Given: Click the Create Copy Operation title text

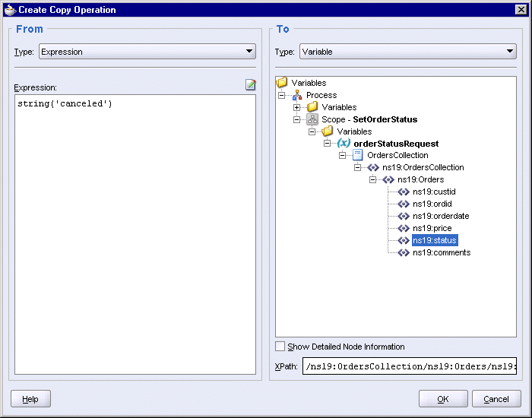Looking at the screenshot, I should pyautogui.click(x=67, y=10).
